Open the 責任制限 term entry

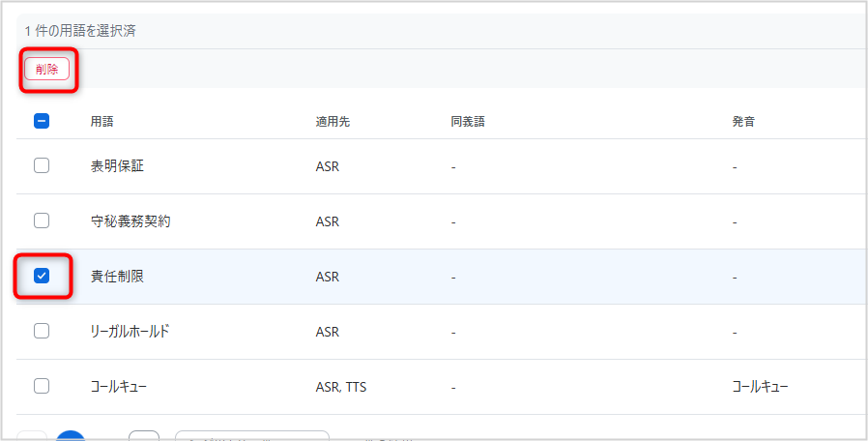(117, 277)
